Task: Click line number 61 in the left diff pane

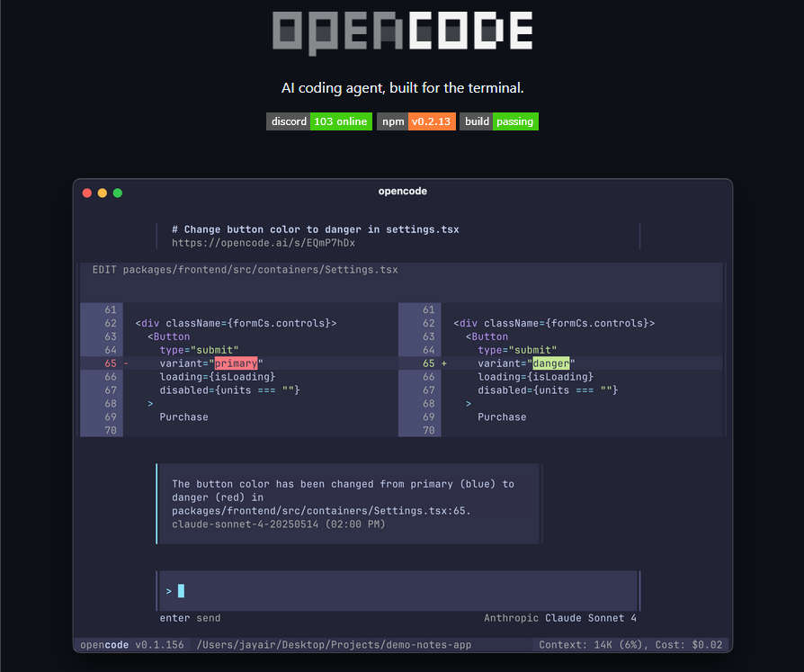Action: [x=111, y=309]
